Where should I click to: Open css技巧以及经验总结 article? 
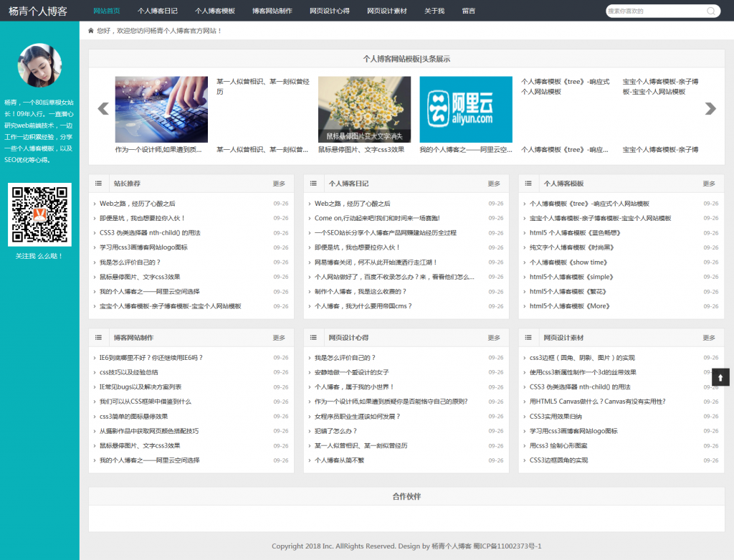point(129,372)
